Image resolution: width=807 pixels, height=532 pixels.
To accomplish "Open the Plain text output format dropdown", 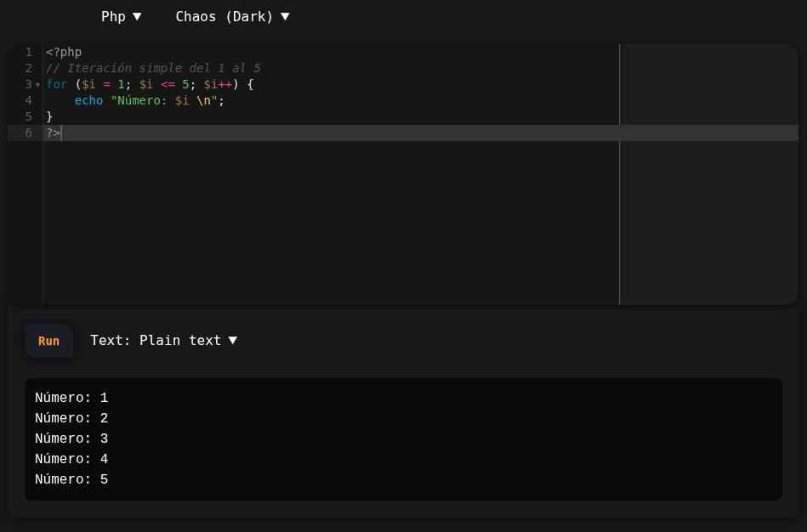I will pyautogui.click(x=163, y=340).
